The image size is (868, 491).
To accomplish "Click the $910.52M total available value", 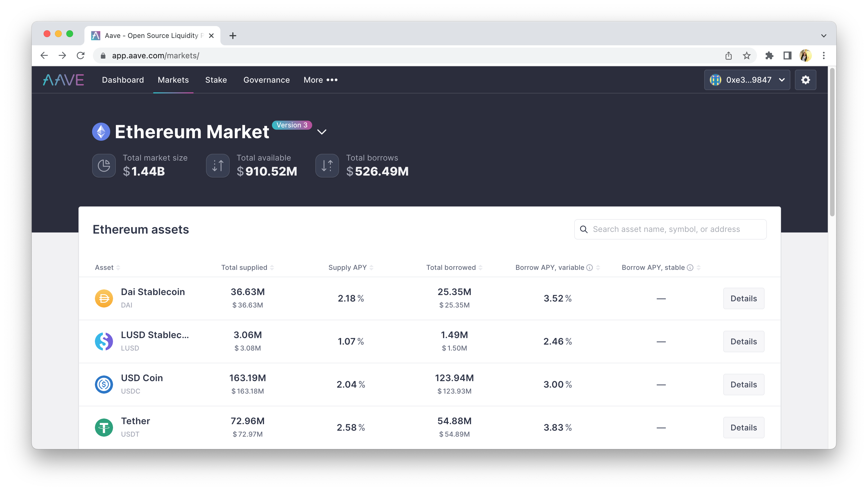I will [x=267, y=171].
